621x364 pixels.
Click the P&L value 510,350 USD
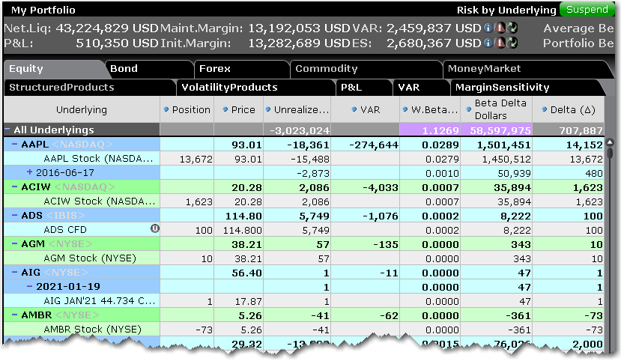[x=117, y=43]
